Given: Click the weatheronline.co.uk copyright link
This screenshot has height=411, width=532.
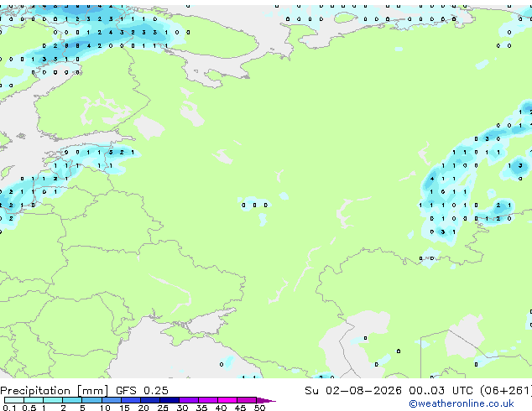Looking at the screenshot, I should point(462,403).
